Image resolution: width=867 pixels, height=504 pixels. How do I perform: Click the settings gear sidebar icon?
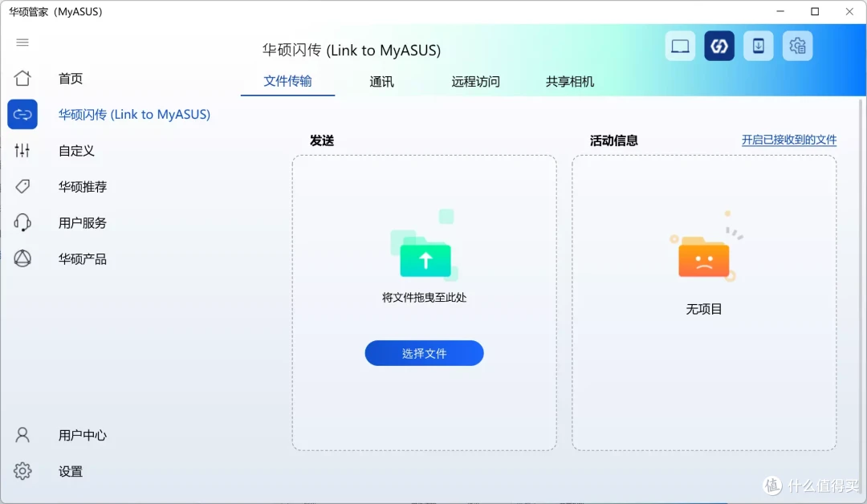[22, 471]
